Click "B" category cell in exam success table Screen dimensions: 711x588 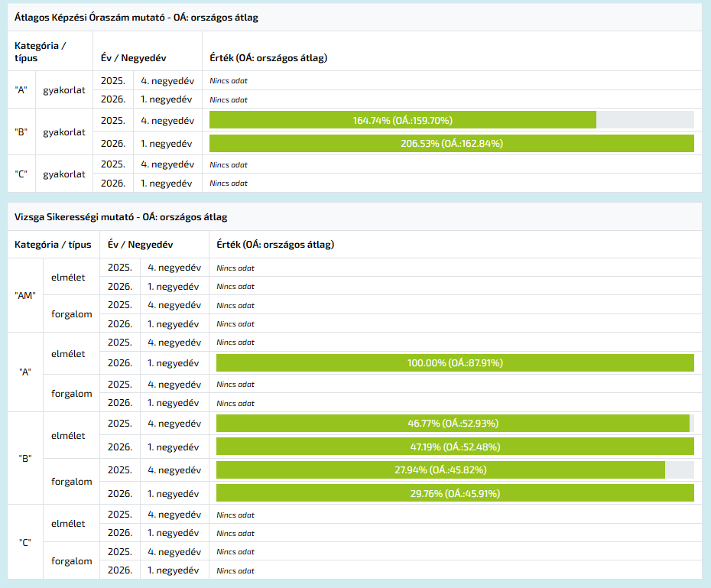[24, 458]
